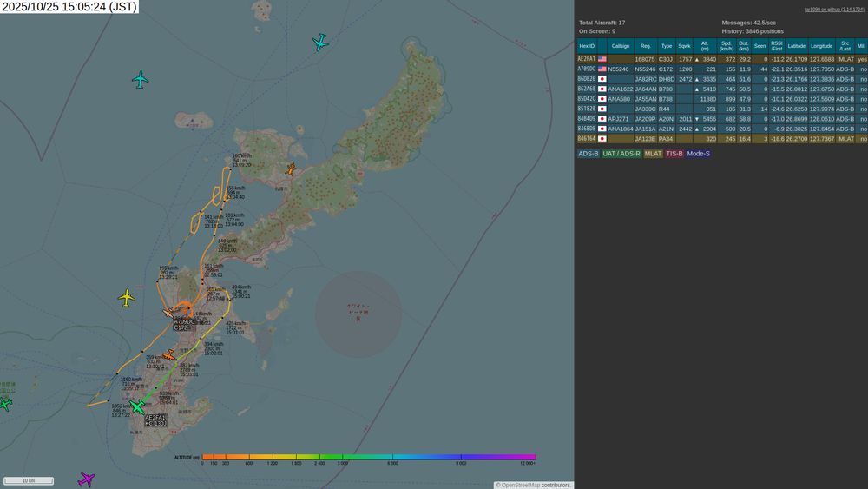
Task: Select callsign ANA580 in table
Action: [x=619, y=99]
